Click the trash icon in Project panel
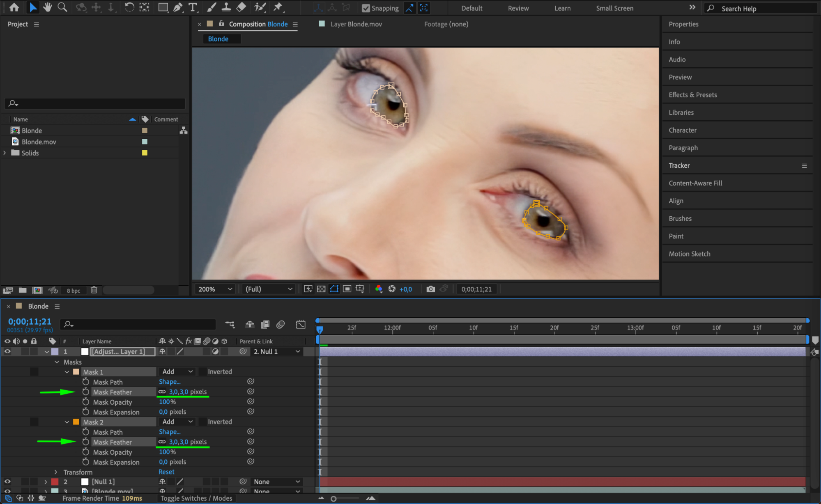Viewport: 821px width, 504px height. tap(94, 290)
